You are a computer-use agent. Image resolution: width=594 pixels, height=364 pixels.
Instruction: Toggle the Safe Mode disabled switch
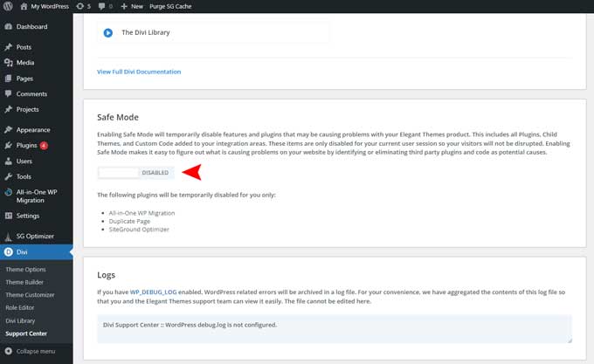[x=134, y=173]
